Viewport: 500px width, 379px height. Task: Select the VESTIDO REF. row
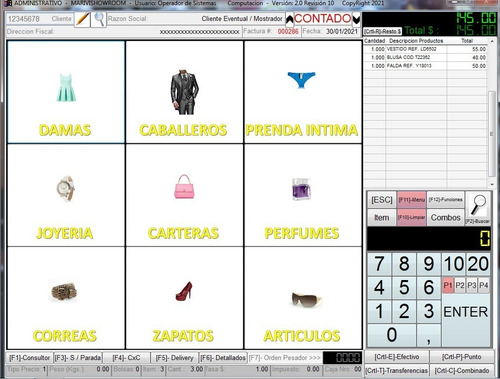point(425,49)
